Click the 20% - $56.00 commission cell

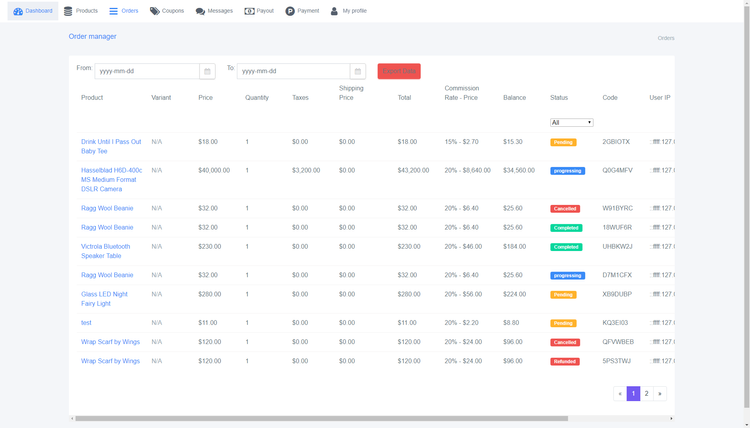click(x=463, y=294)
